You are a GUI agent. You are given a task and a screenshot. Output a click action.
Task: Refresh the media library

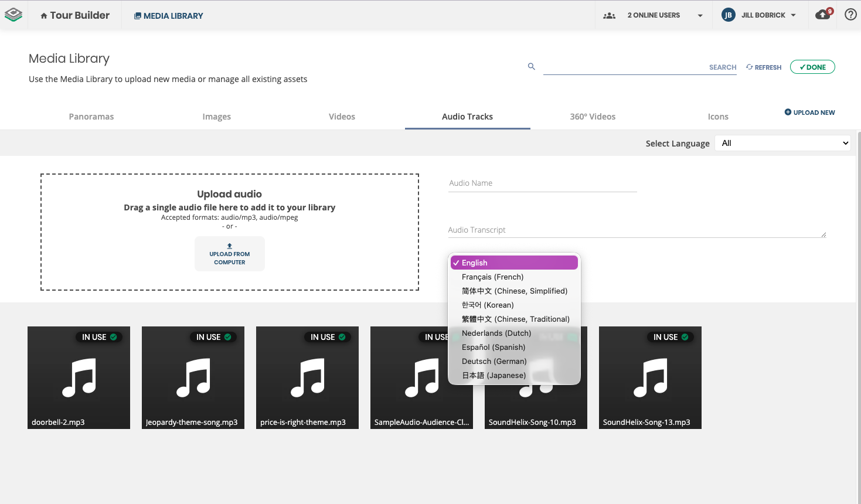764,67
